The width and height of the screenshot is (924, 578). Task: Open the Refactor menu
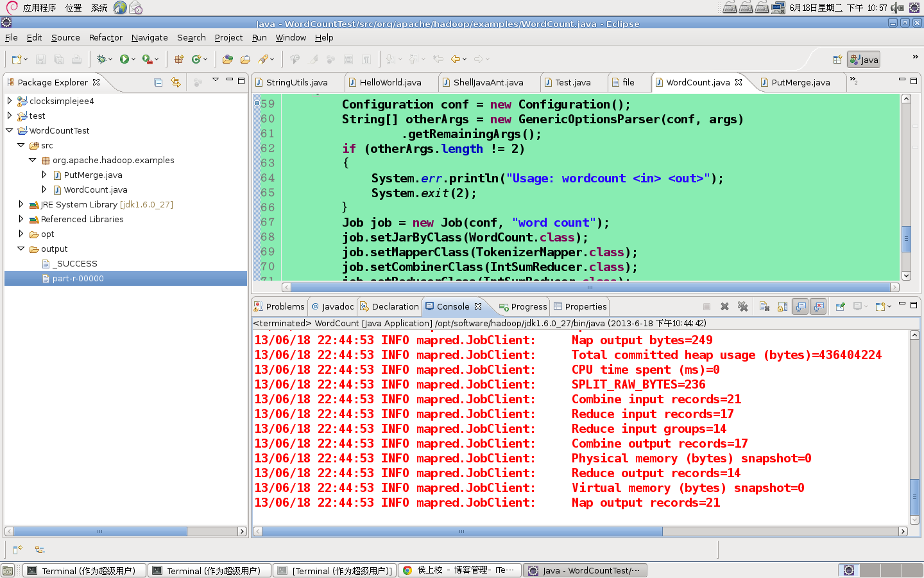click(x=105, y=37)
